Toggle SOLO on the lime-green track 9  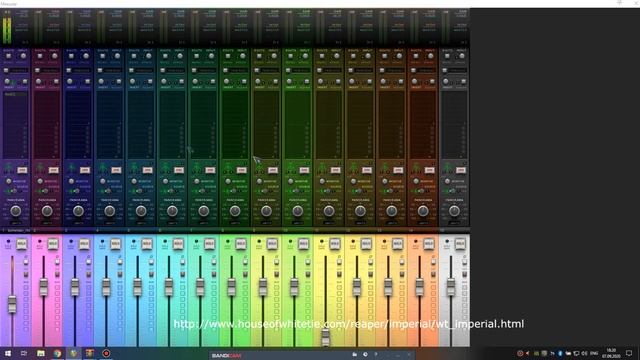click(272, 244)
